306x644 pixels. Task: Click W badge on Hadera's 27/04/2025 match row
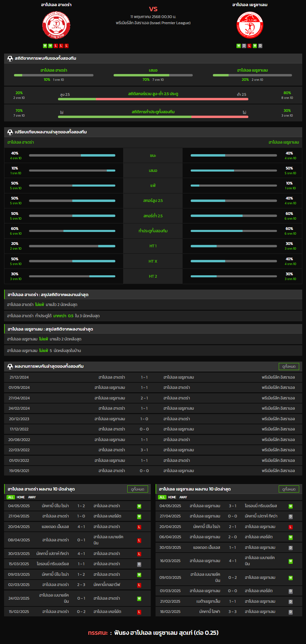click(x=139, y=516)
